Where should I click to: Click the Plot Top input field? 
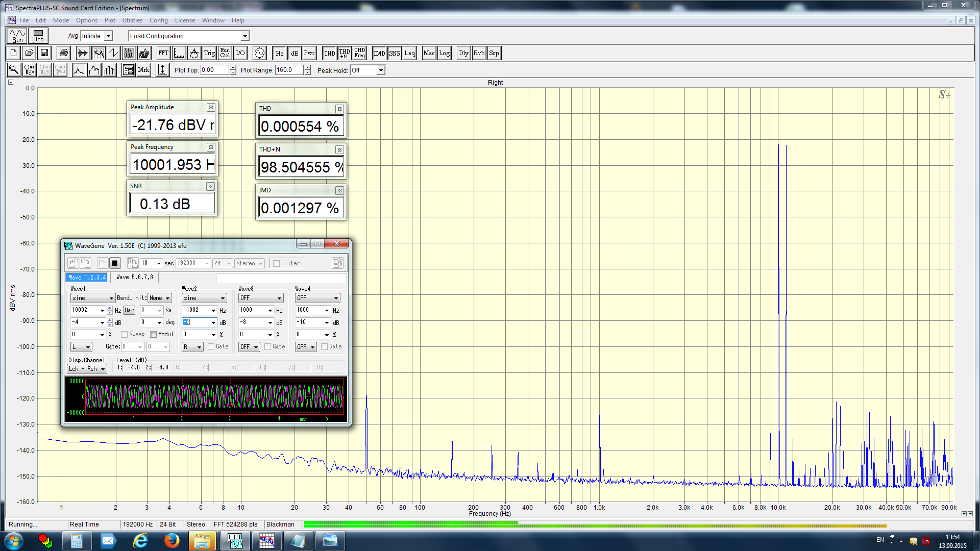click(214, 70)
